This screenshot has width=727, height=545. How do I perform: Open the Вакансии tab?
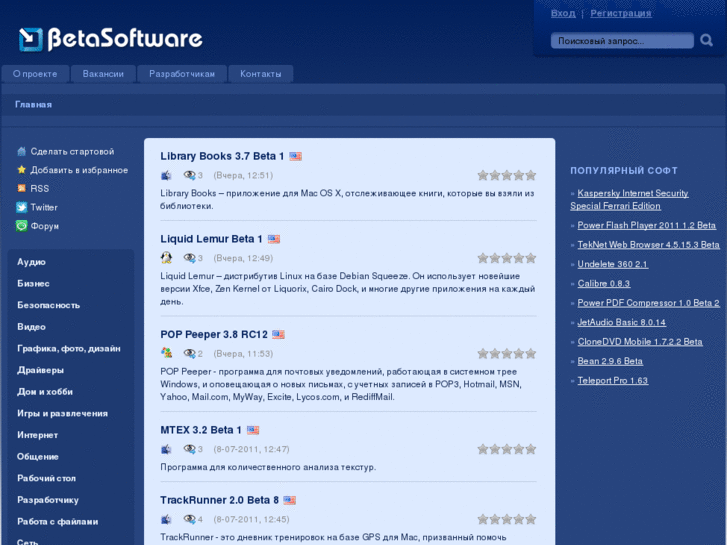click(x=103, y=74)
